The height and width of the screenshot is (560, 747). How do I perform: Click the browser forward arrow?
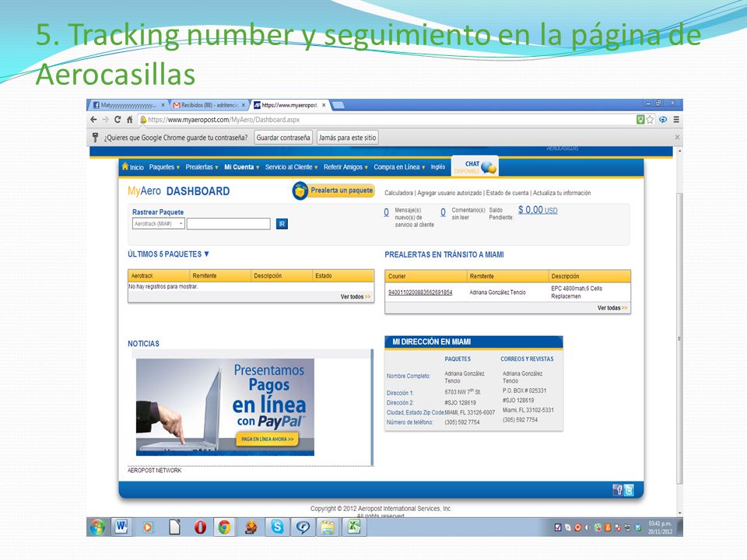click(x=106, y=120)
